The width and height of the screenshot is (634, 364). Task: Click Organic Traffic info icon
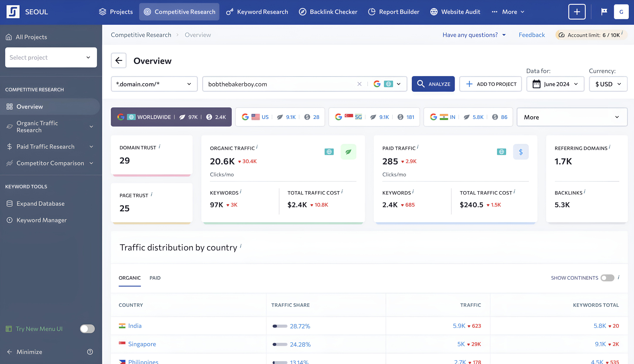pos(257,147)
